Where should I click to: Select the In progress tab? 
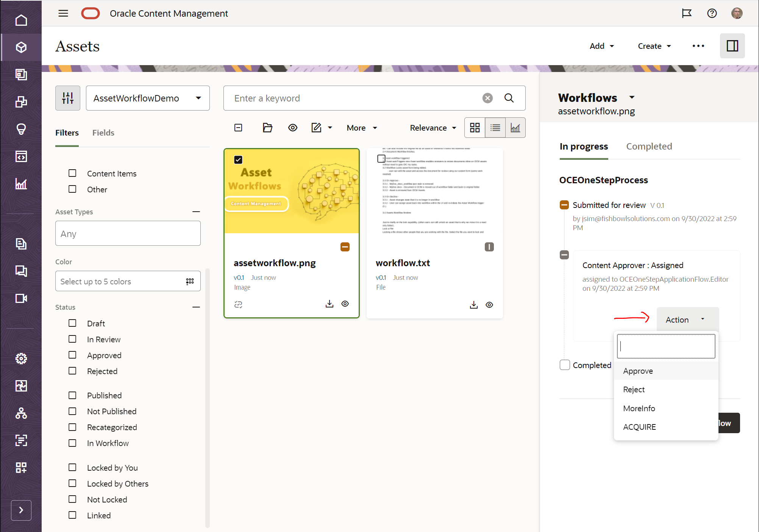point(584,146)
